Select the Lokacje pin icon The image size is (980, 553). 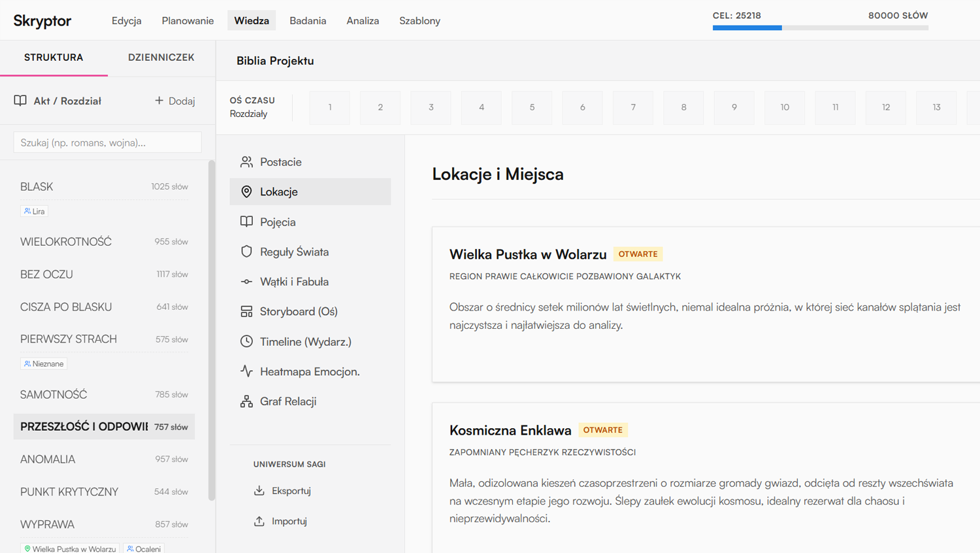(246, 192)
